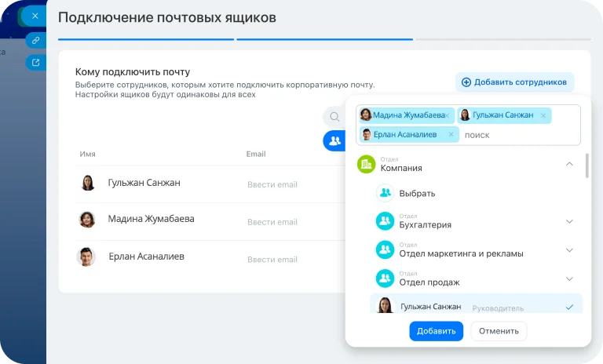This screenshot has width=603, height=364.
Task: Close the mailbox connection slider panel
Action: tap(35, 16)
